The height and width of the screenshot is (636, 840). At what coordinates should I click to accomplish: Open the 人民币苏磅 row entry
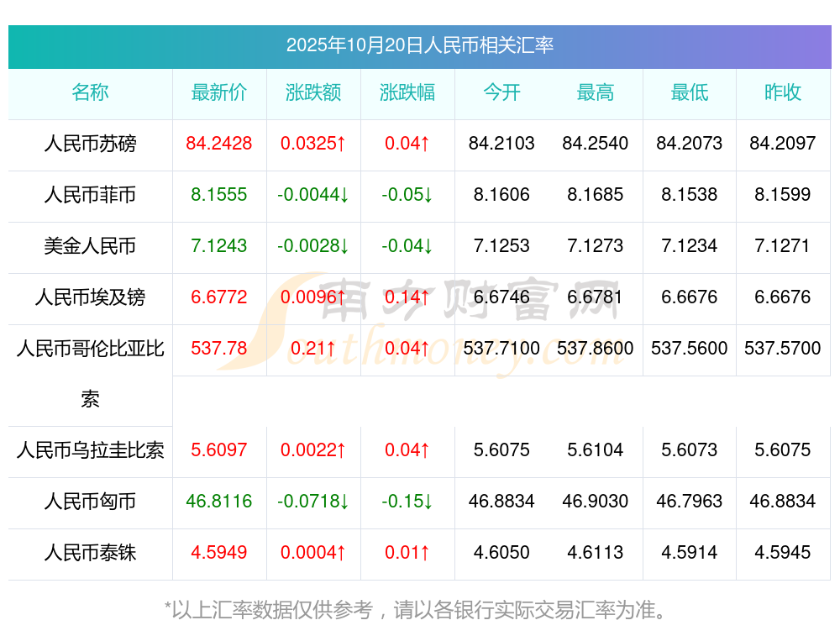point(90,144)
